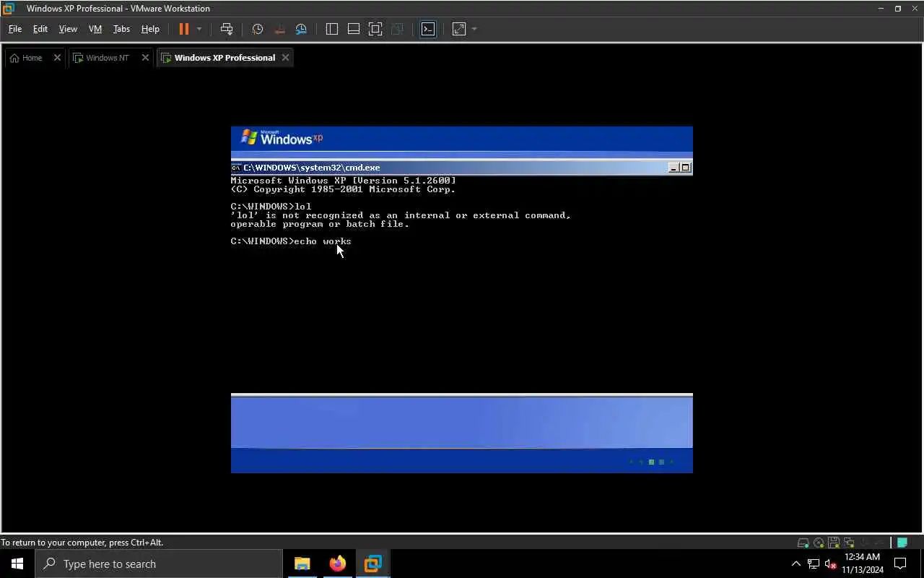The width and height of the screenshot is (924, 578).
Task: Click the hard disk status icon
Action: click(803, 543)
